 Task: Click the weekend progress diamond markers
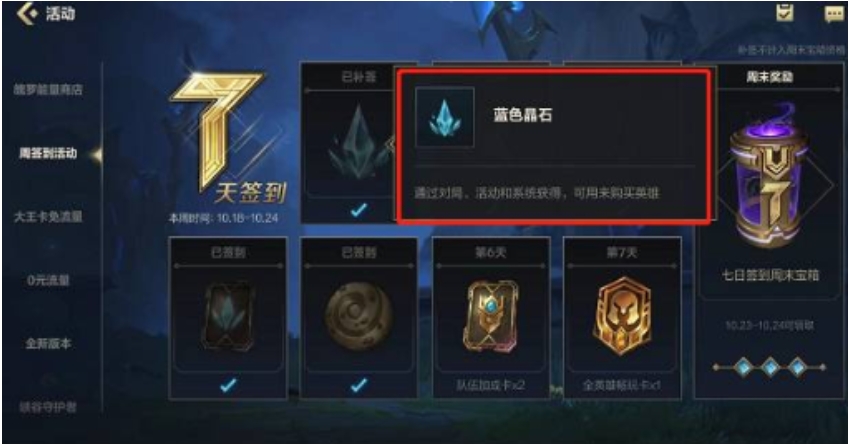coord(770,367)
